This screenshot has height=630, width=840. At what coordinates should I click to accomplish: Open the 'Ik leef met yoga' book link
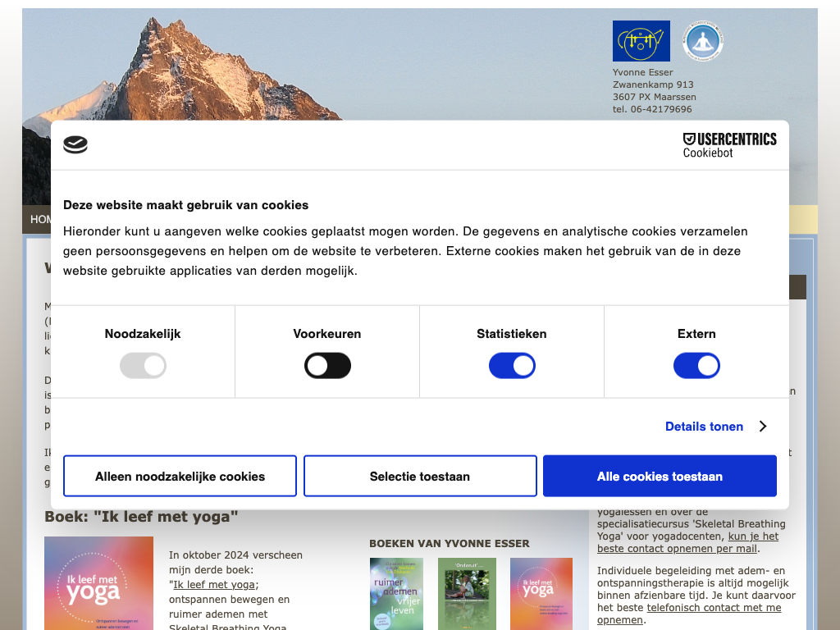(x=214, y=585)
